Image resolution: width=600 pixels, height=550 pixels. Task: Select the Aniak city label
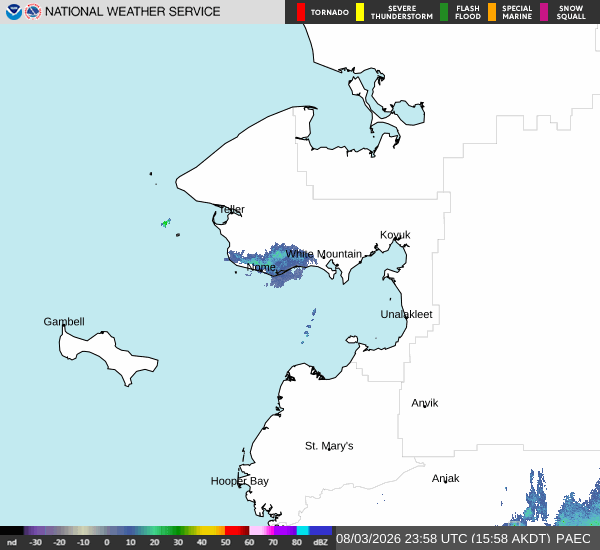click(445, 478)
